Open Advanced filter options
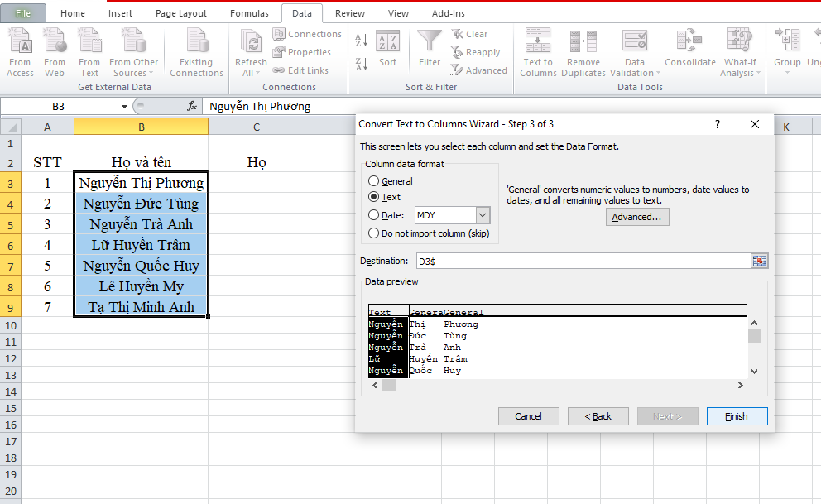Image resolution: width=821 pixels, height=504 pixels. click(479, 70)
